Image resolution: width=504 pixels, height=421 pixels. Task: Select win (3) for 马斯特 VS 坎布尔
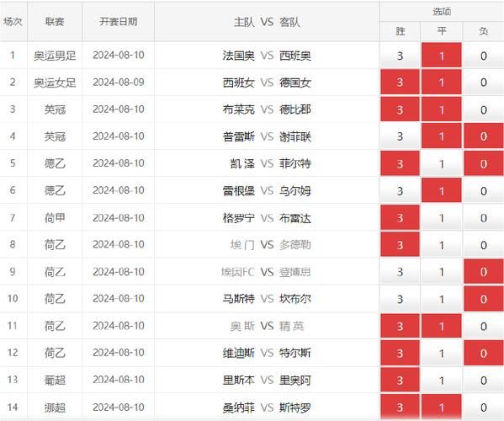(x=400, y=299)
